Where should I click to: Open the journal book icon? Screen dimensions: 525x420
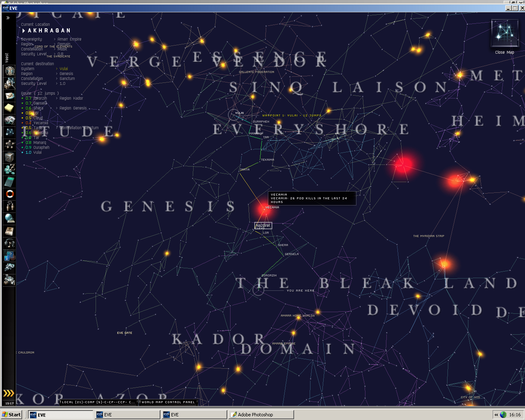point(9,231)
